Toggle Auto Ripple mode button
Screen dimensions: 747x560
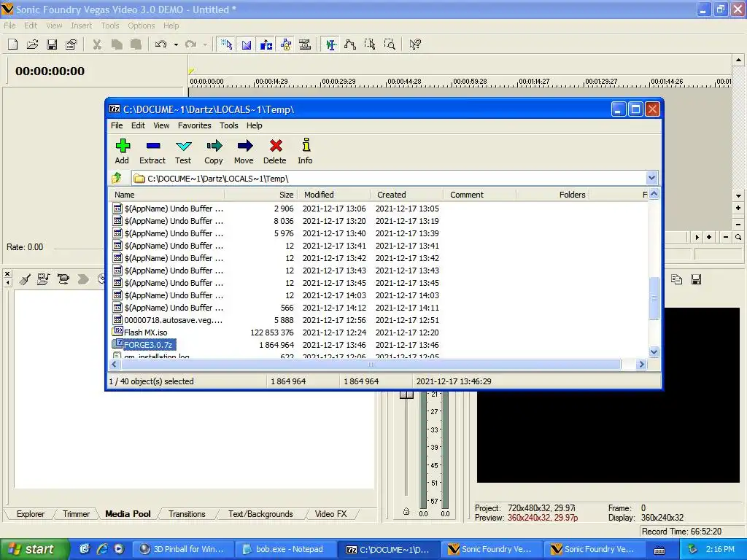click(x=266, y=44)
